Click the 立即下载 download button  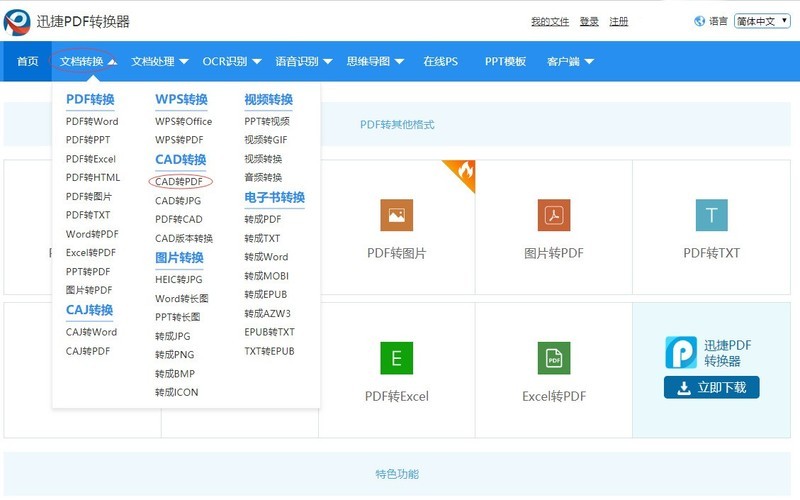tap(711, 388)
